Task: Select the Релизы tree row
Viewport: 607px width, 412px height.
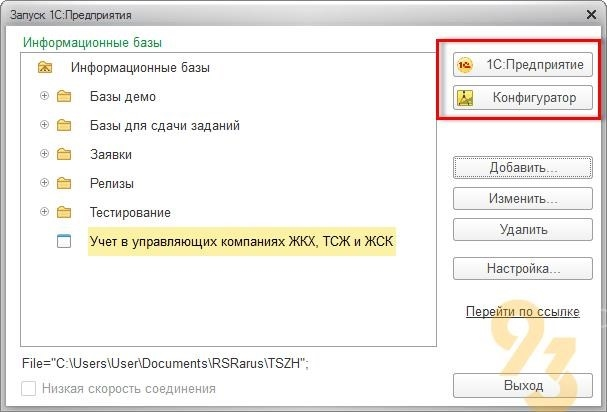Action: tap(112, 183)
